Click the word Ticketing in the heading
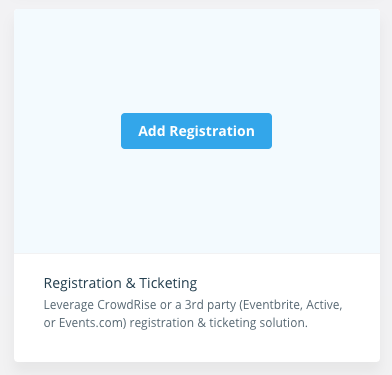 point(168,283)
